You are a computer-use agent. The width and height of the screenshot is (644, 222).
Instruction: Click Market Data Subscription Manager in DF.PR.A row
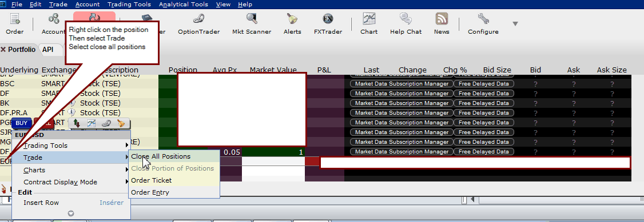point(401,112)
